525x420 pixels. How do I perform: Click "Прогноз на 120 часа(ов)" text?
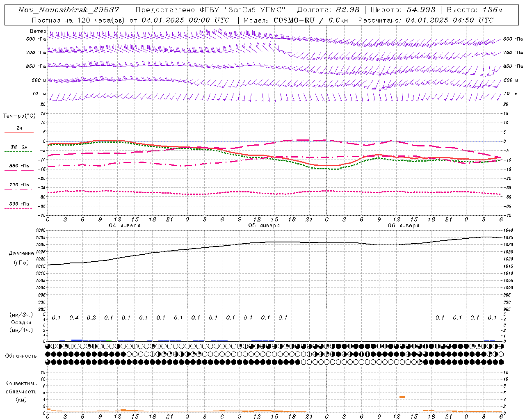tap(79, 20)
